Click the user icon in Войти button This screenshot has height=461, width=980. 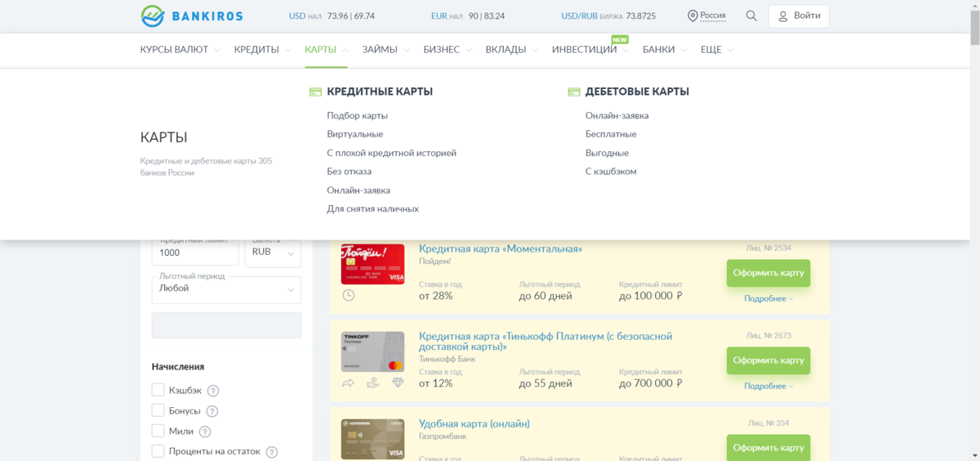[782, 16]
